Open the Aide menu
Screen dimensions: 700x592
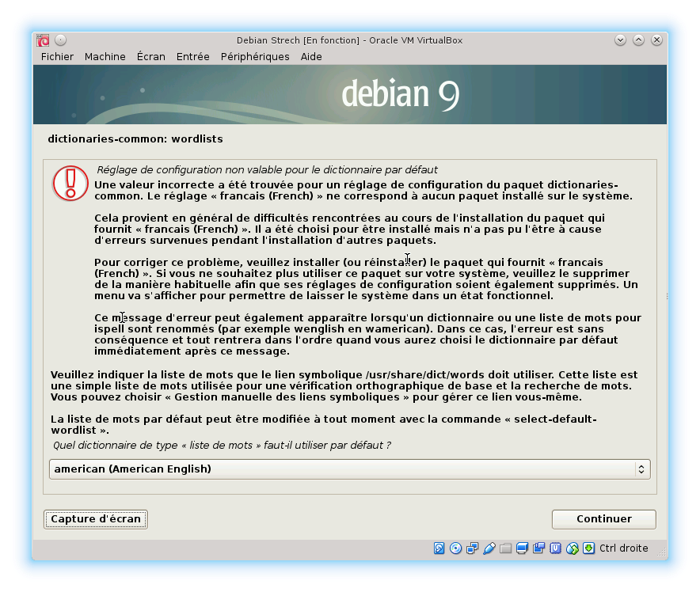[311, 57]
